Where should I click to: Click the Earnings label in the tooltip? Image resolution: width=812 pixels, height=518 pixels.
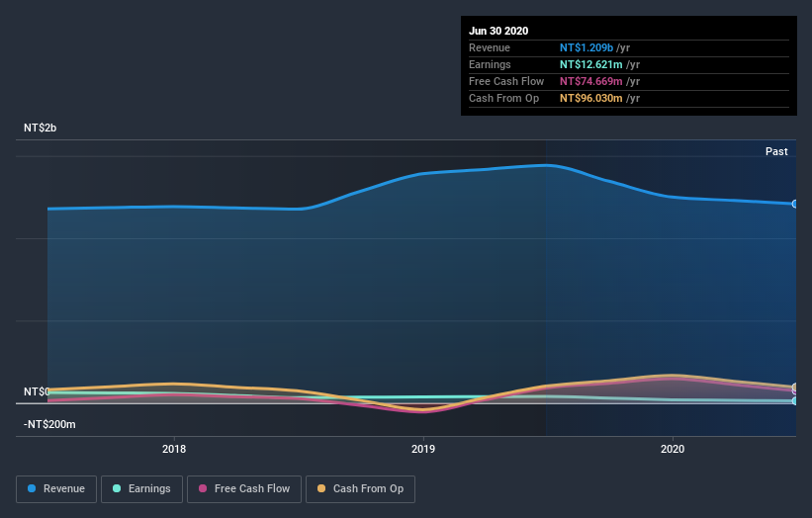tap(490, 64)
